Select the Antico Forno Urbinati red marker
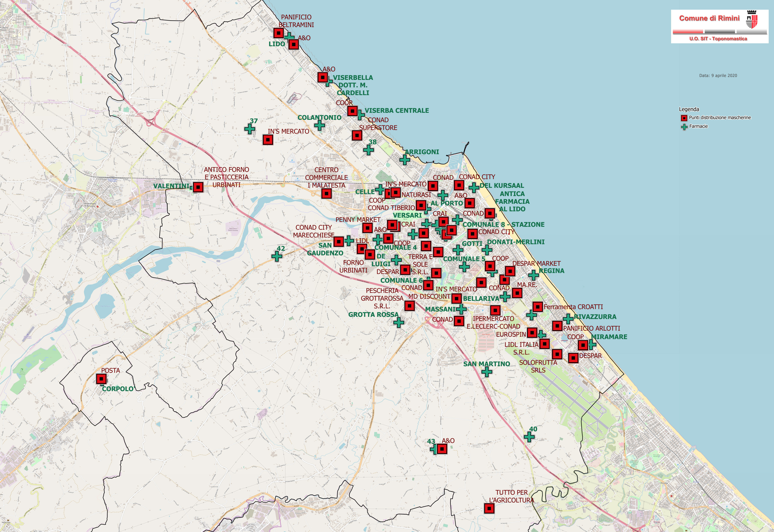This screenshot has height=532, width=774. tap(198, 187)
